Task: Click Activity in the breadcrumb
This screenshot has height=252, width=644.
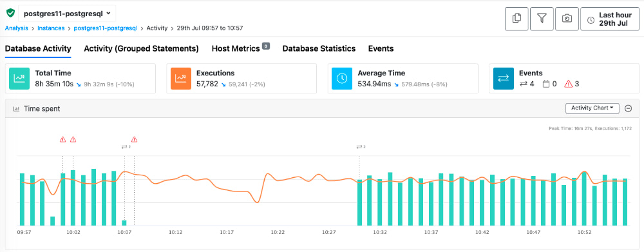Action: pyautogui.click(x=157, y=28)
